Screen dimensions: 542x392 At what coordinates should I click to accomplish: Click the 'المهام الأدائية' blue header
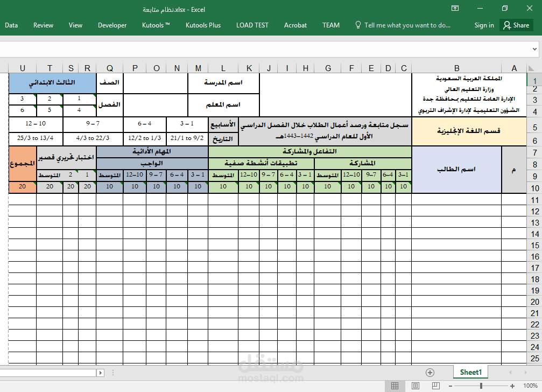click(x=152, y=151)
